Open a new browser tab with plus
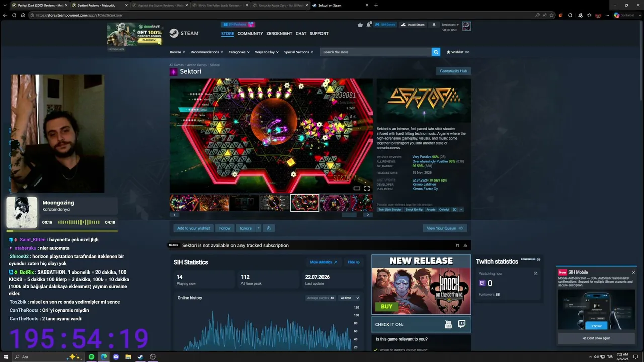Viewport: 644px width, 362px height. pyautogui.click(x=376, y=5)
